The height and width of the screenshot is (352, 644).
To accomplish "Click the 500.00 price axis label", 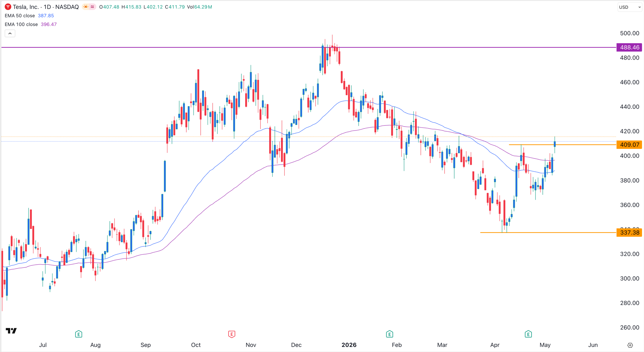I will point(629,33).
